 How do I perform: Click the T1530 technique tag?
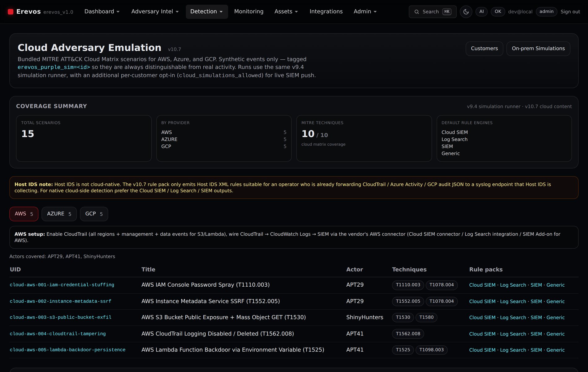pyautogui.click(x=403, y=317)
